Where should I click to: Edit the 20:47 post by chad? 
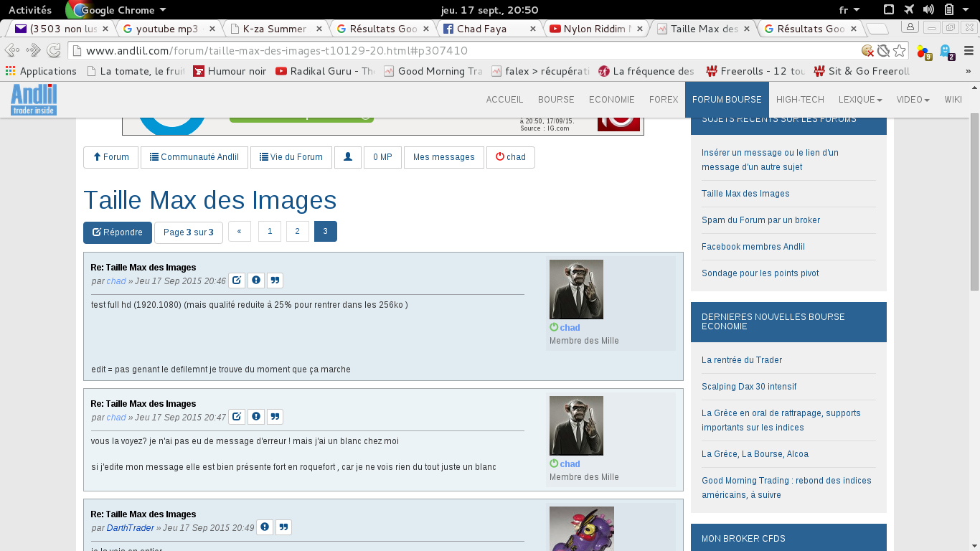click(x=237, y=417)
